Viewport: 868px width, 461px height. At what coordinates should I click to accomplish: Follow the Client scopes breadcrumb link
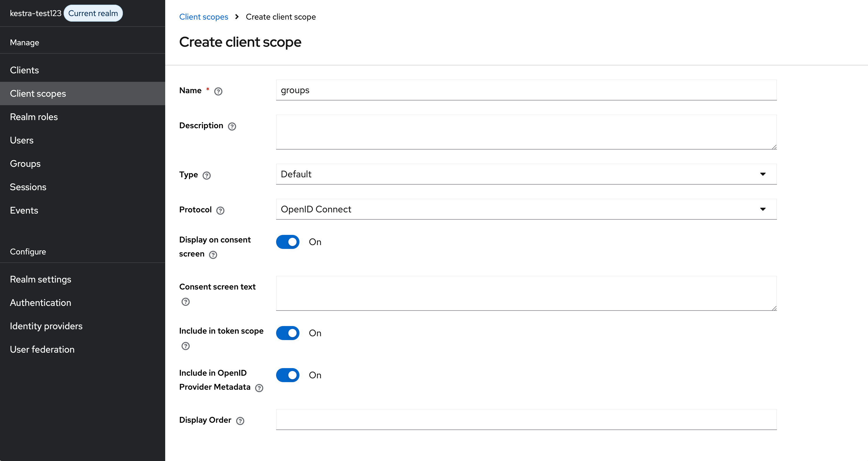[203, 17]
